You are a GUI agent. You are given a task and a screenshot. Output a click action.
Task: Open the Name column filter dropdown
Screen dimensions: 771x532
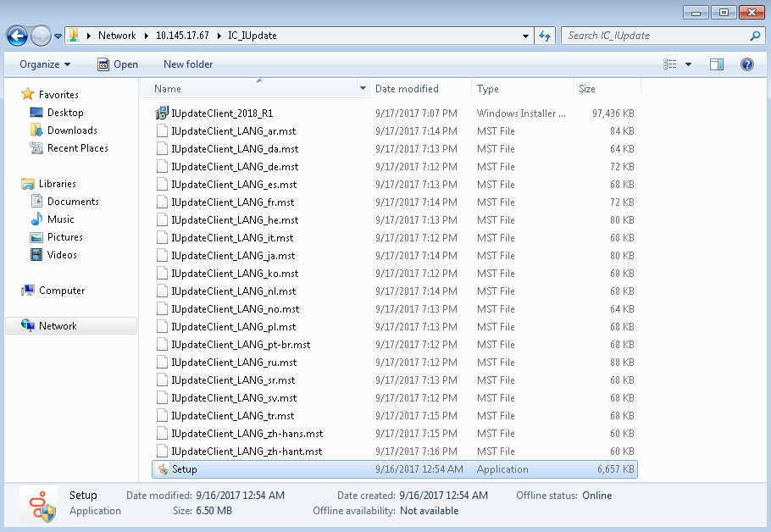click(363, 88)
